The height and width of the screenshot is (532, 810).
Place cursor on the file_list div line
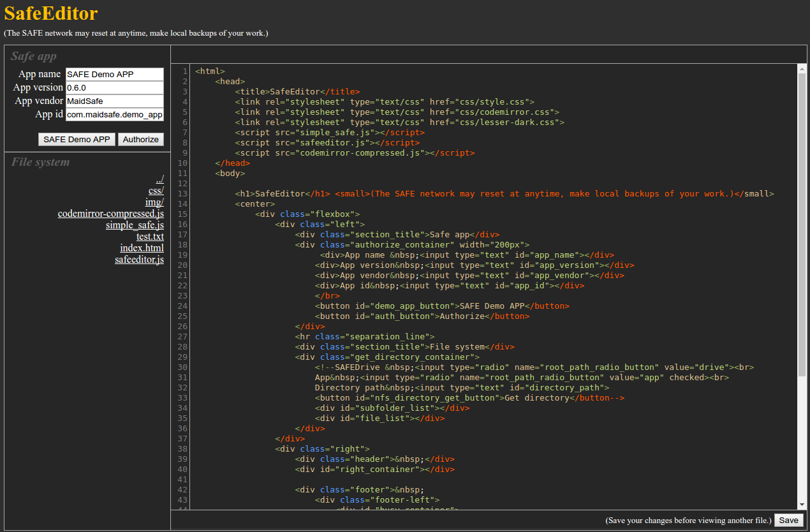[x=379, y=418]
